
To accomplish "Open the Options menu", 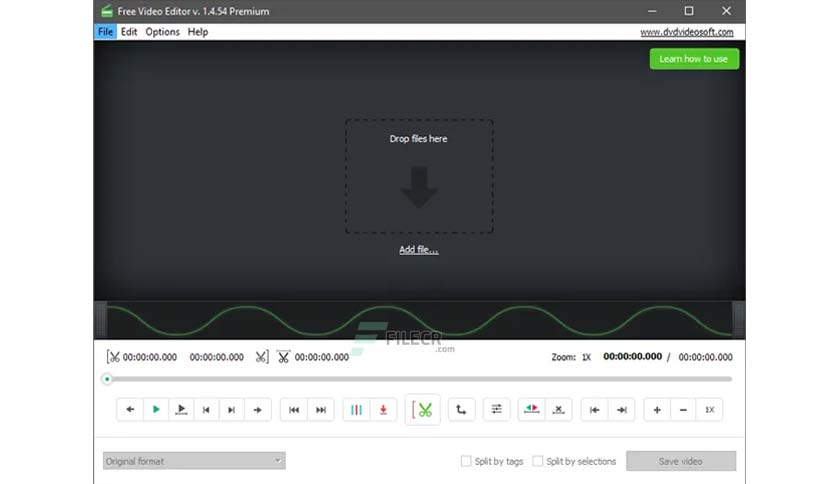I will tap(162, 32).
